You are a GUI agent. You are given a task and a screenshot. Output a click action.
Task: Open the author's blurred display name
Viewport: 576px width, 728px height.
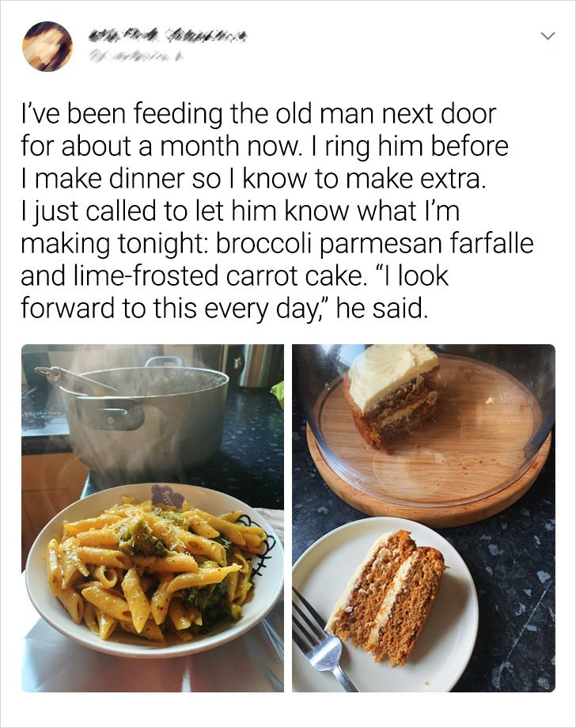pyautogui.click(x=167, y=36)
